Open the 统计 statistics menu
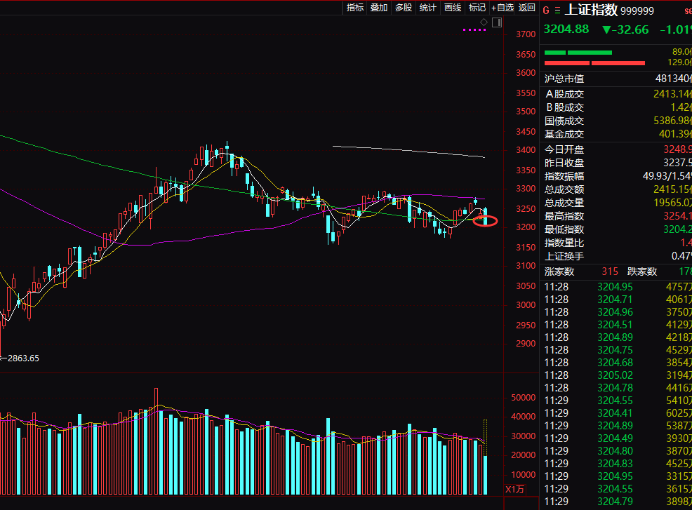This screenshot has width=693, height=511. click(x=428, y=8)
